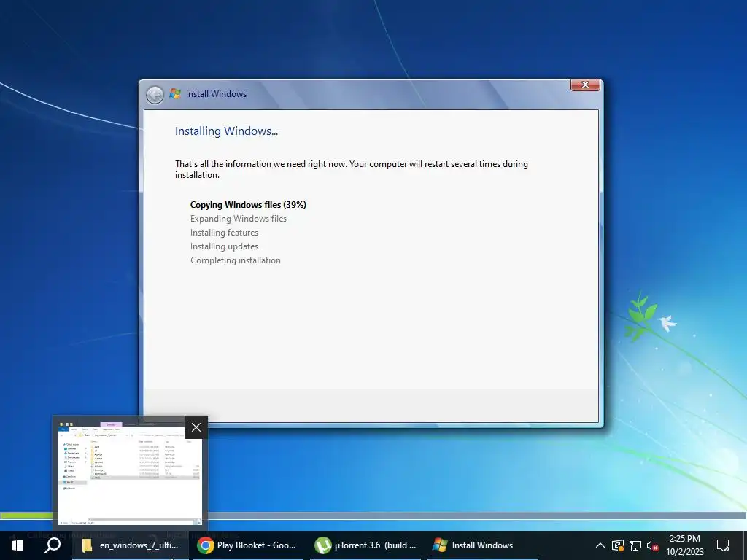Click the 'Installing Windows...' heading
This screenshot has height=560, width=747.
click(226, 131)
